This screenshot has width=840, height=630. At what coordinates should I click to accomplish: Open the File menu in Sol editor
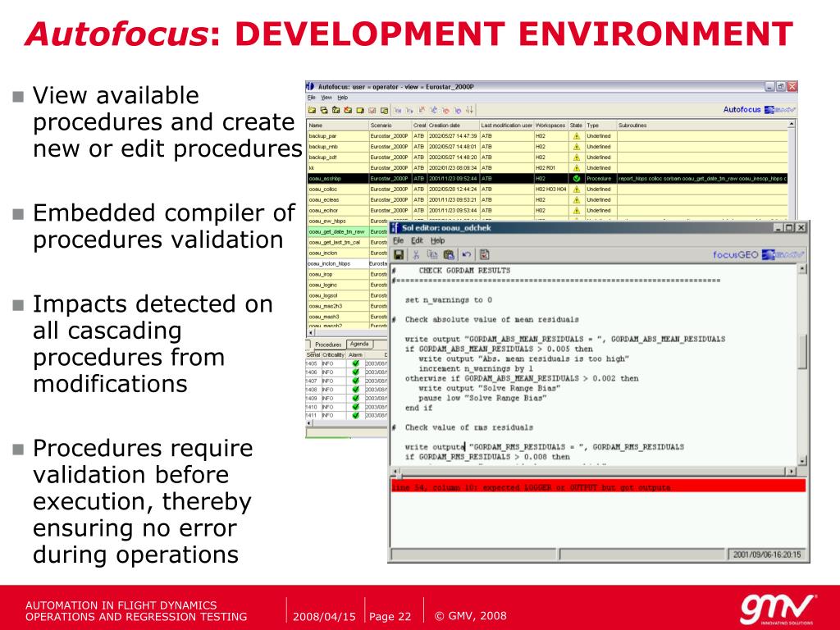(399, 240)
